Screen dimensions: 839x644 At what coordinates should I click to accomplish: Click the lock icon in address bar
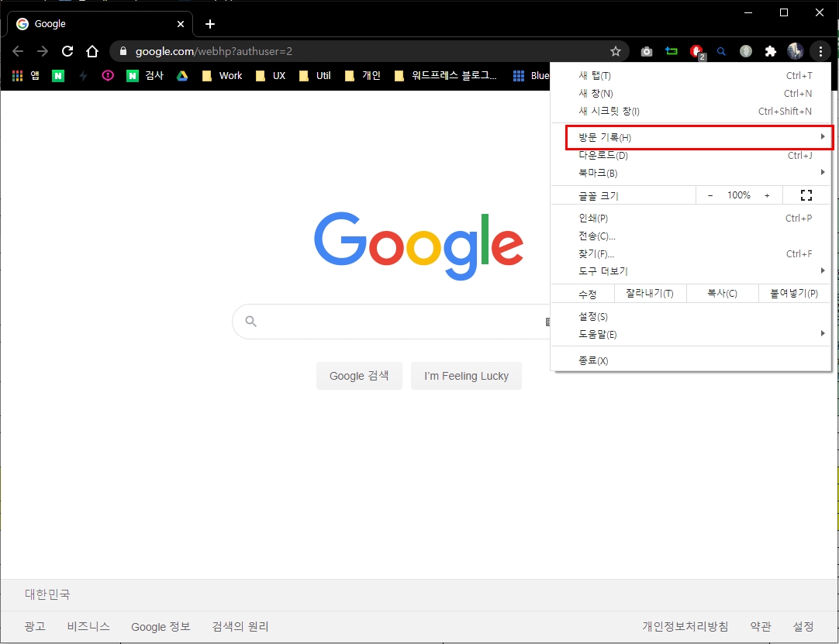[123, 51]
